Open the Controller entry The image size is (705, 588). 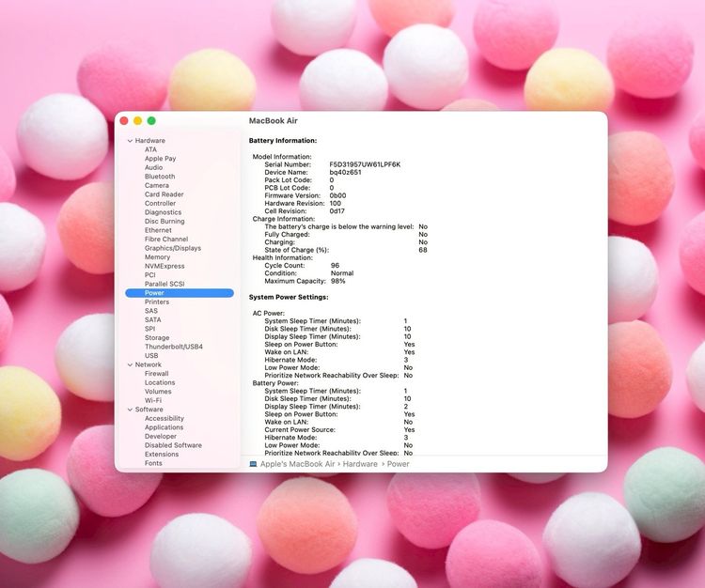coord(160,204)
